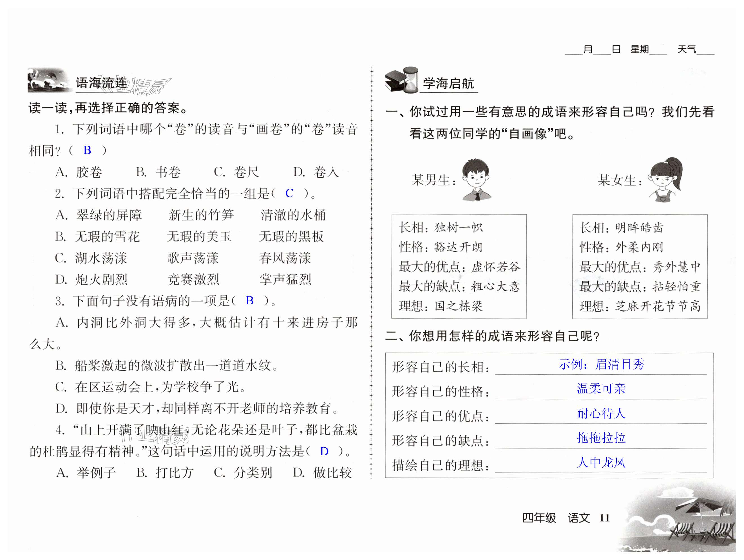Select option D. 做比较
744x560 pixels.
pyautogui.click(x=322, y=472)
